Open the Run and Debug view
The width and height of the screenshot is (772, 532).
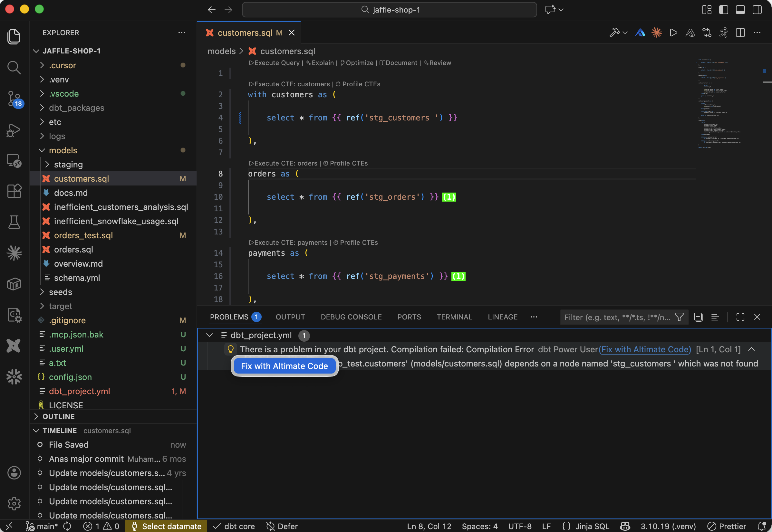click(x=14, y=130)
